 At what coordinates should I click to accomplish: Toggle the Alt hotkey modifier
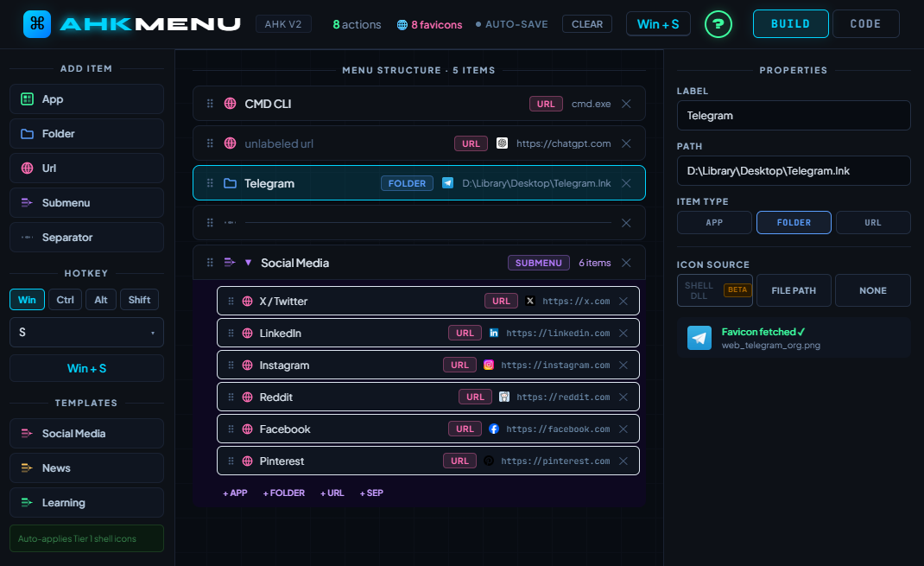tap(101, 300)
